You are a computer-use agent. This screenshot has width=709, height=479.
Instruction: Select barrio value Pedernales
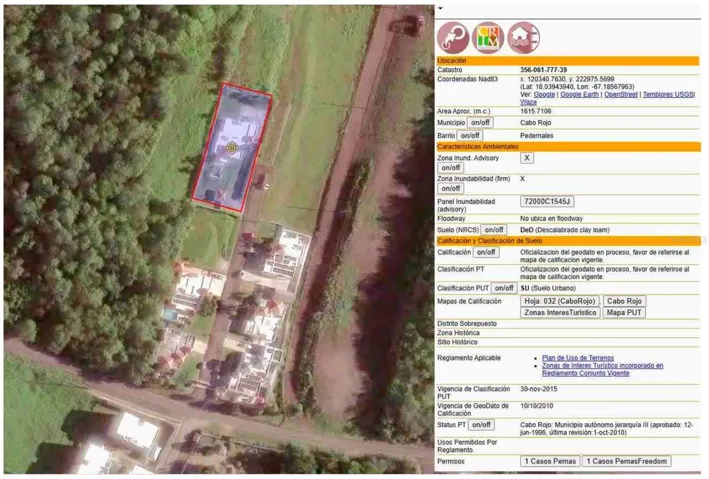pos(536,136)
